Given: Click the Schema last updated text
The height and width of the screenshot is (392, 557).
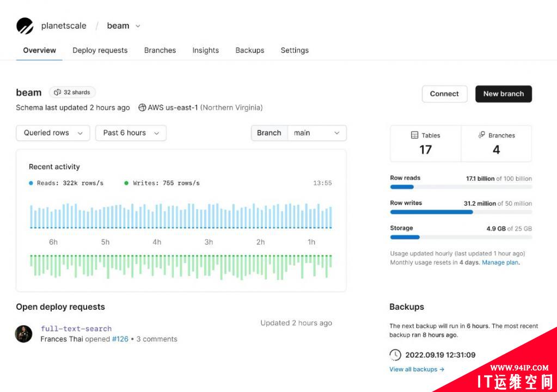Looking at the screenshot, I should 73,108.
